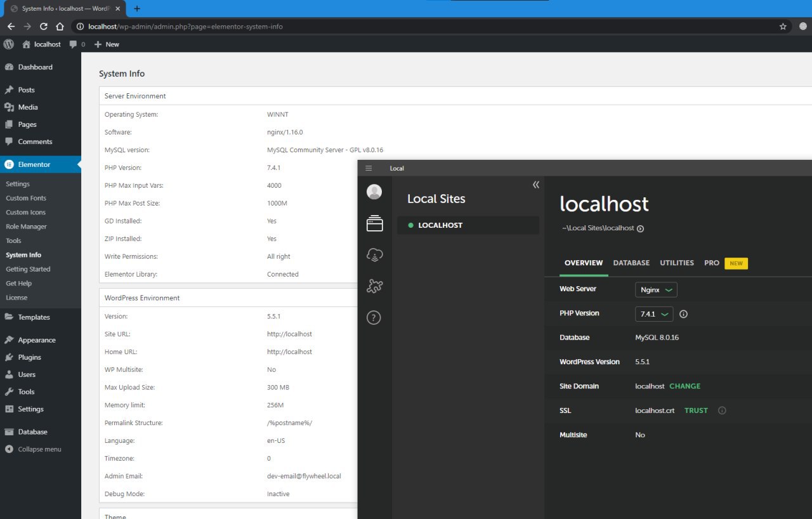Open License submenu item
This screenshot has height=519, width=812.
click(16, 298)
